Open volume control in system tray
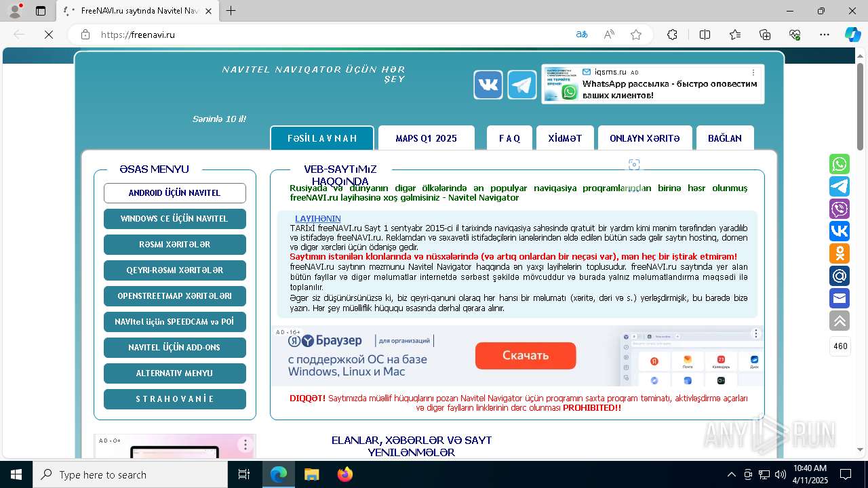 coord(781,474)
